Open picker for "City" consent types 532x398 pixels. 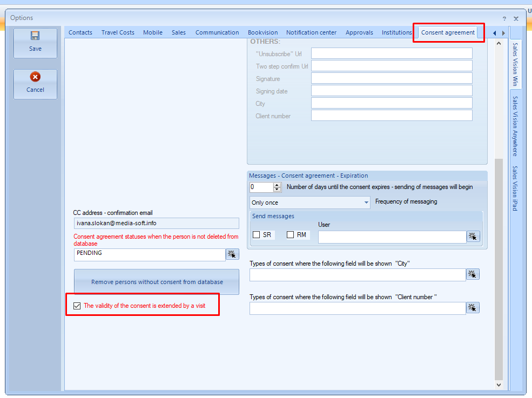473,274
